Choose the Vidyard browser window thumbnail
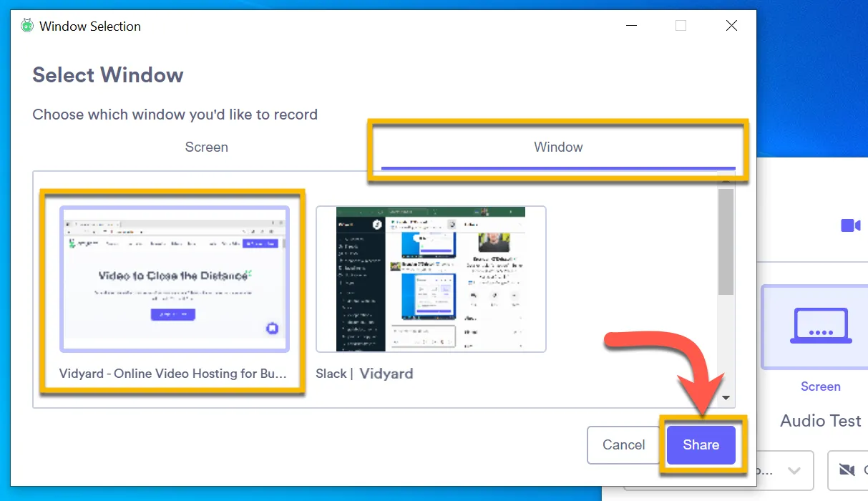The width and height of the screenshot is (868, 501). [175, 279]
